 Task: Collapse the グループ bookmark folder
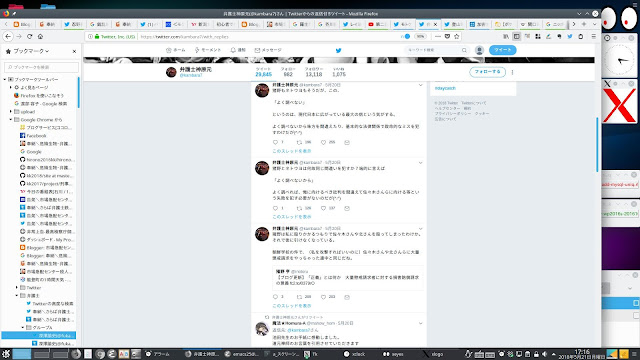[x=23, y=328]
